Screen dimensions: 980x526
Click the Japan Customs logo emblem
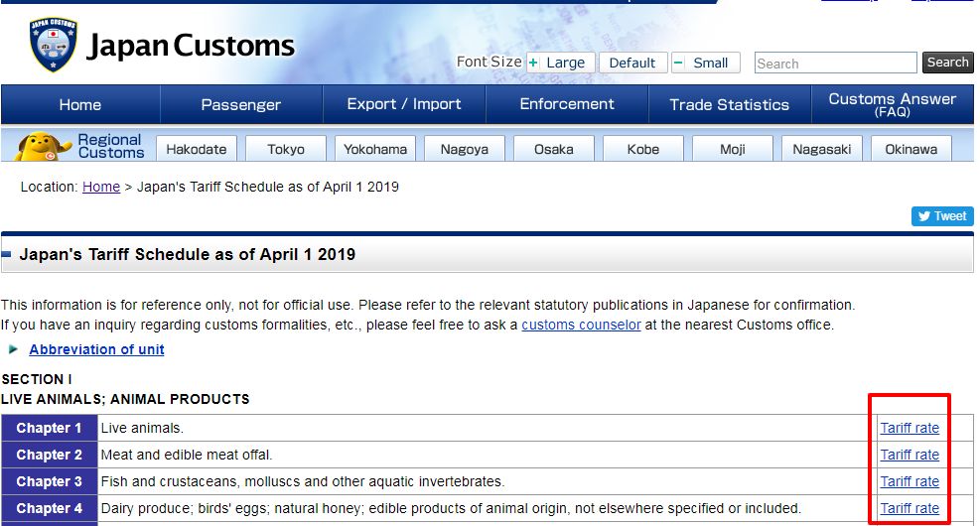click(53, 47)
